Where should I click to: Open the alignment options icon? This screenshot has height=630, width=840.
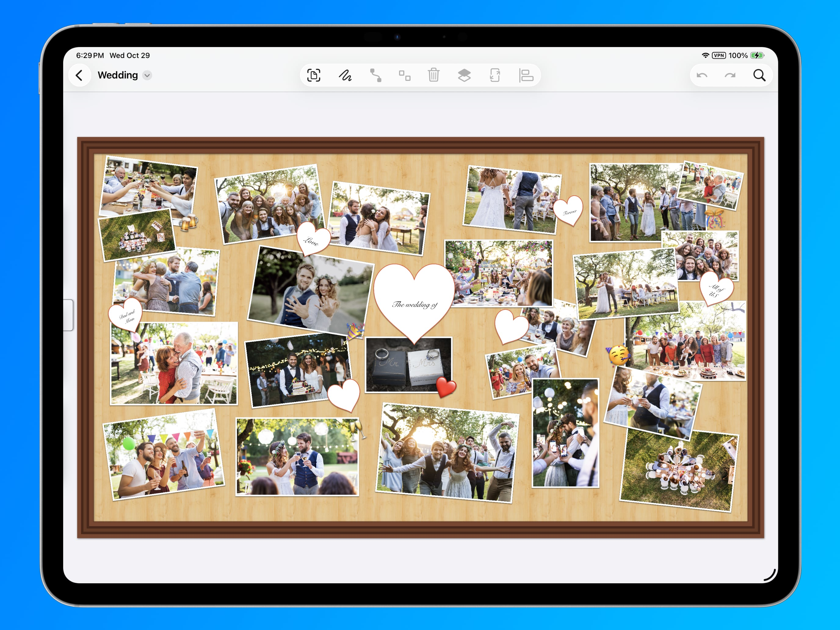click(x=526, y=75)
